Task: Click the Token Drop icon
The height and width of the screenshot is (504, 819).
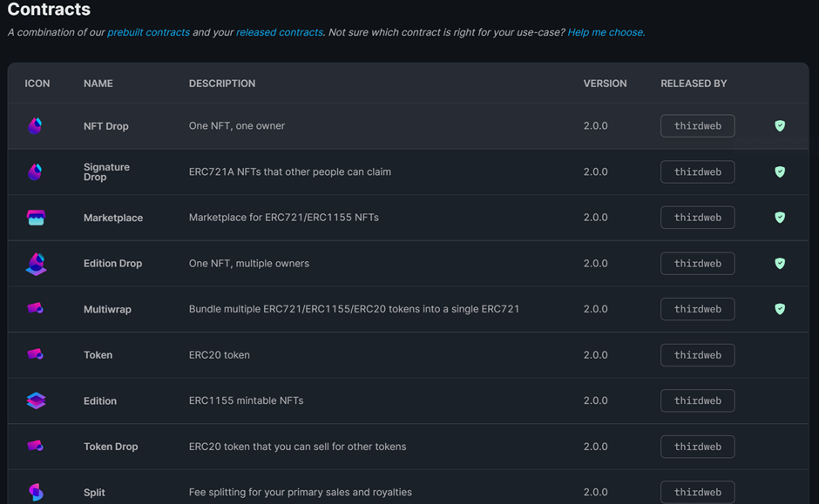Action: tap(35, 446)
